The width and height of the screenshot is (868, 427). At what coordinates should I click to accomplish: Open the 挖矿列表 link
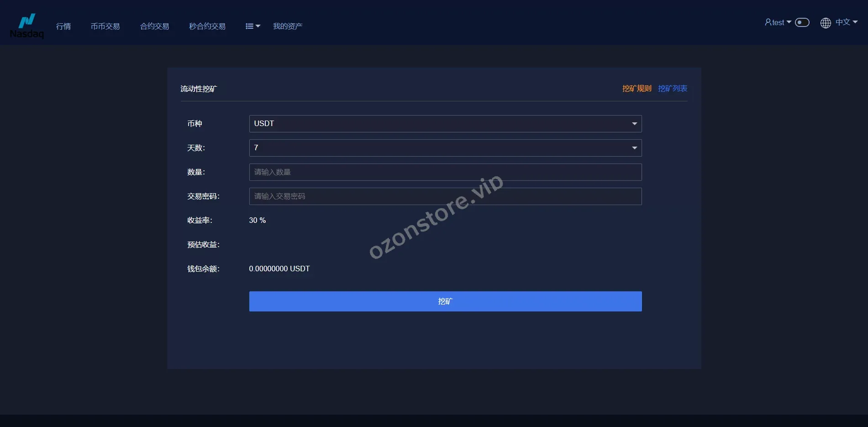pos(673,89)
